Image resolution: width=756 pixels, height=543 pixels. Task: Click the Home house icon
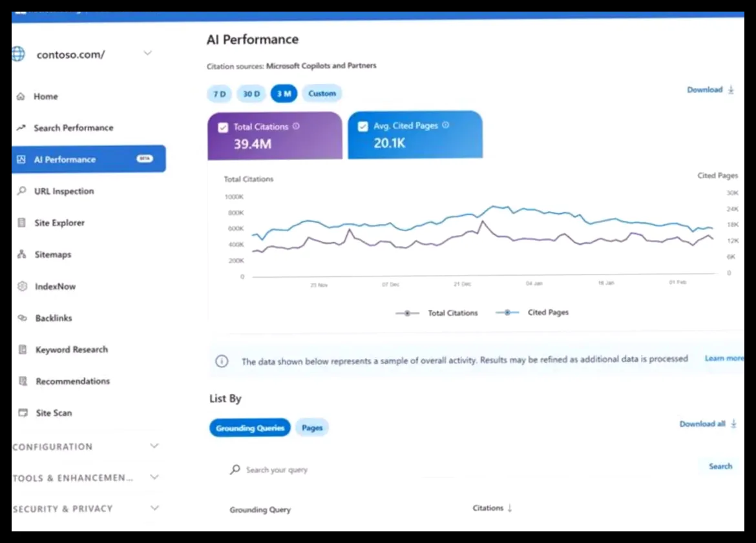pyautogui.click(x=21, y=96)
